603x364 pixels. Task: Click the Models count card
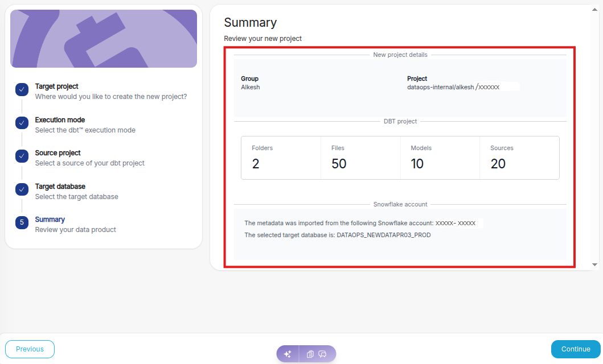(x=440, y=158)
